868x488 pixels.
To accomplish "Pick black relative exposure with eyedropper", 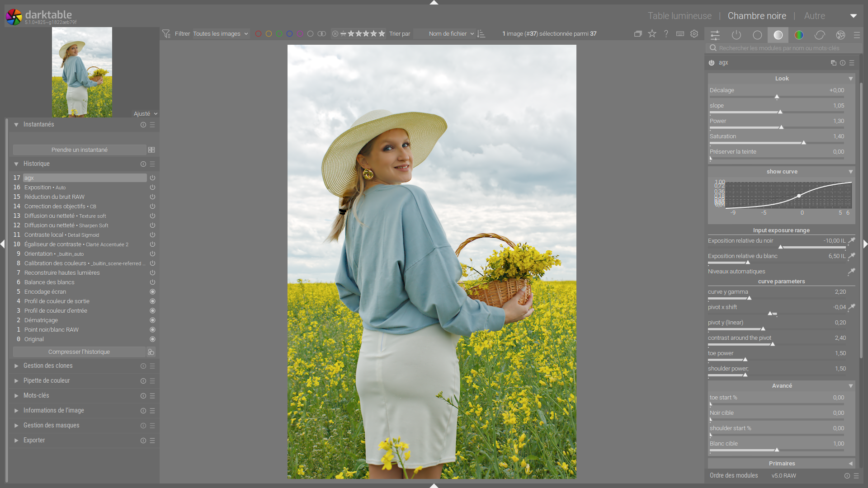I will pyautogui.click(x=851, y=241).
